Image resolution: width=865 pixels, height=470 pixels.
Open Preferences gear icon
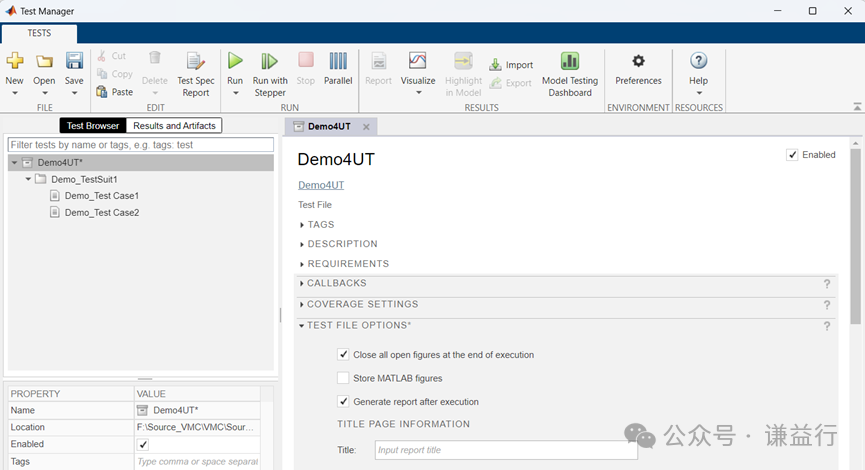pos(638,61)
